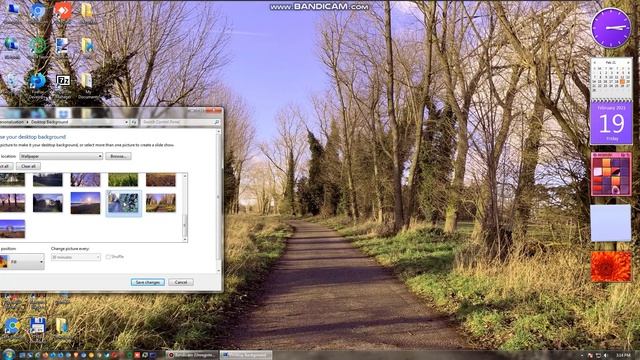Select the Recycle Bin desktop icon
The image size is (640, 360).
pyautogui.click(x=12, y=81)
